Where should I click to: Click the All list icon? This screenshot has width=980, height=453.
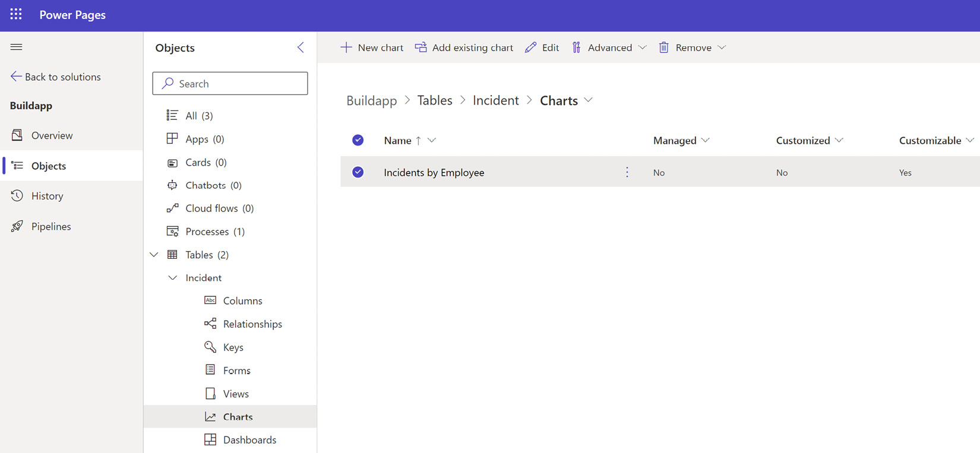172,115
